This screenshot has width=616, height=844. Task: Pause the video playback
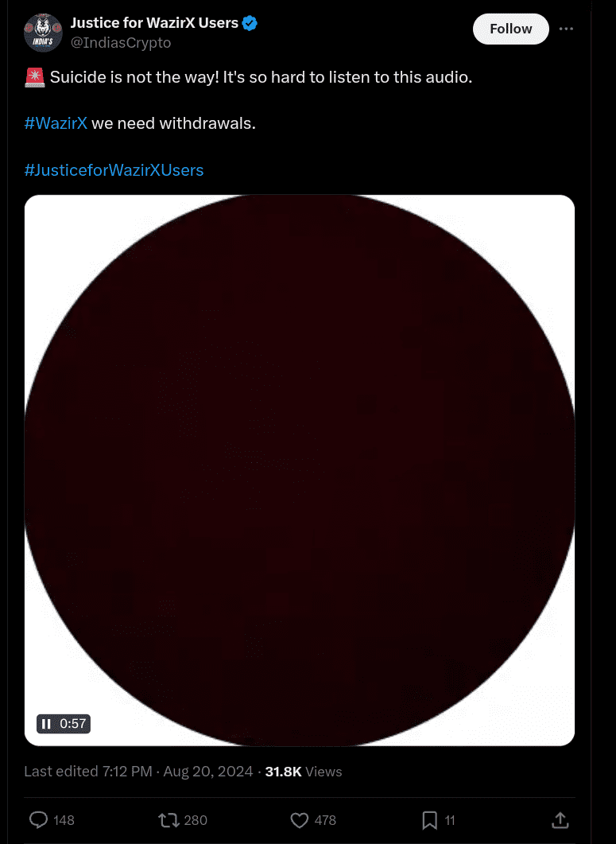coord(46,724)
